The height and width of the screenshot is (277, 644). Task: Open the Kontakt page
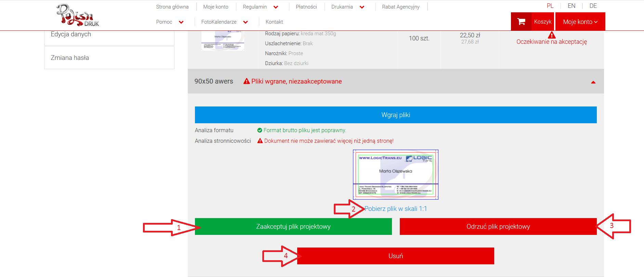click(x=274, y=22)
